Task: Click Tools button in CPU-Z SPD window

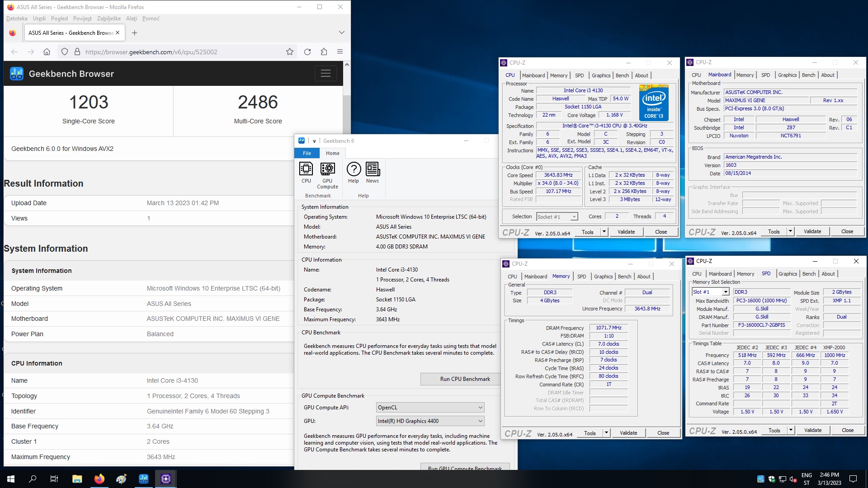Action: point(774,430)
